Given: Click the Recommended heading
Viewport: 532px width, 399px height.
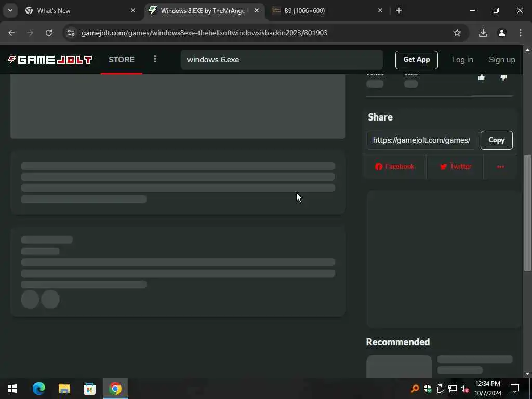Looking at the screenshot, I should pyautogui.click(x=397, y=342).
